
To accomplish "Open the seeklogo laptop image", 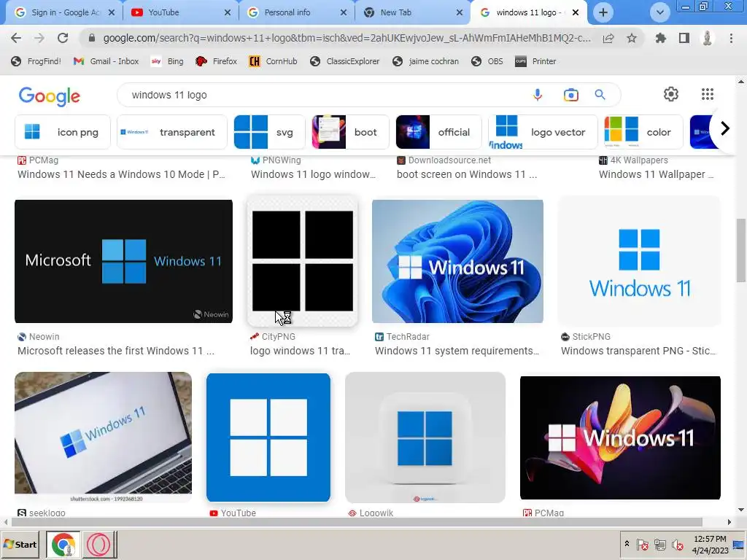I will [103, 437].
